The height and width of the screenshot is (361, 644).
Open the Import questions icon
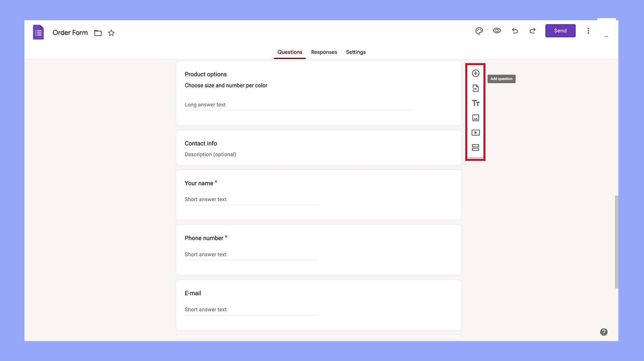[475, 88]
